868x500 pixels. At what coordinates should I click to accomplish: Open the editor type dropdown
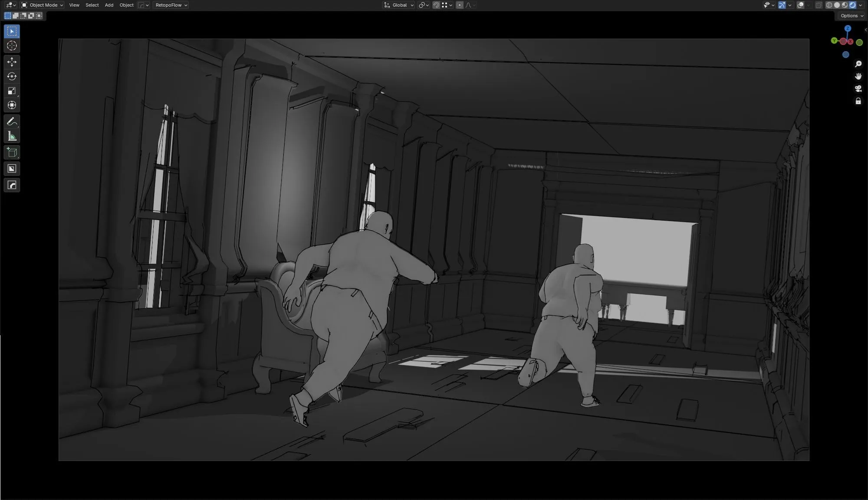[11, 5]
